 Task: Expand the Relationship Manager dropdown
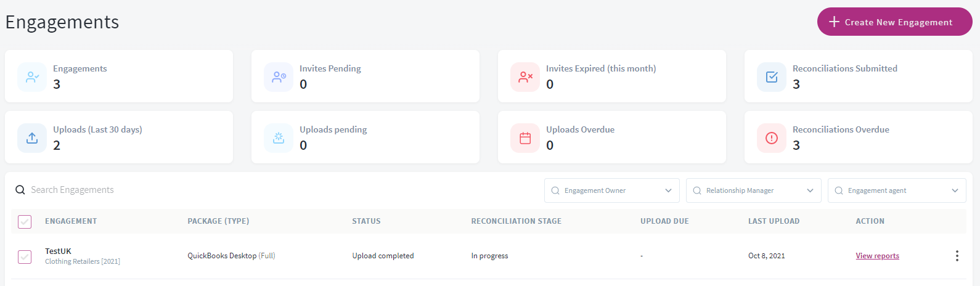(x=753, y=190)
